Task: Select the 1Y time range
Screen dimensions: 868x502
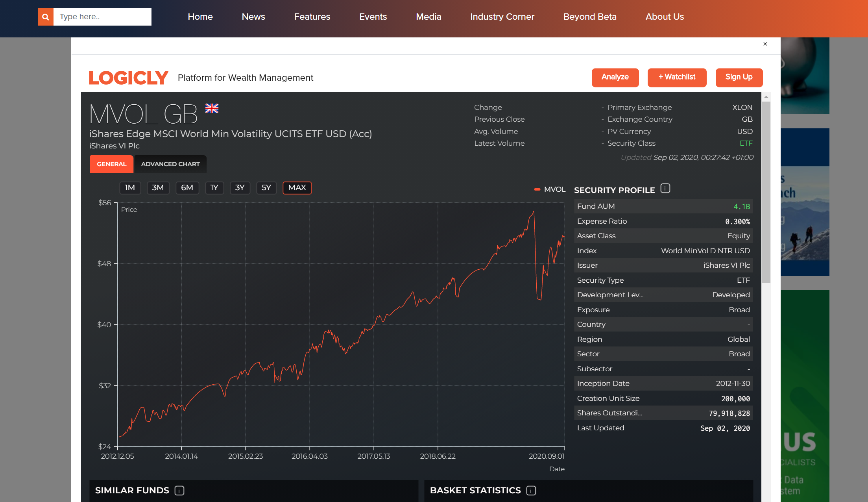Action: tap(214, 188)
